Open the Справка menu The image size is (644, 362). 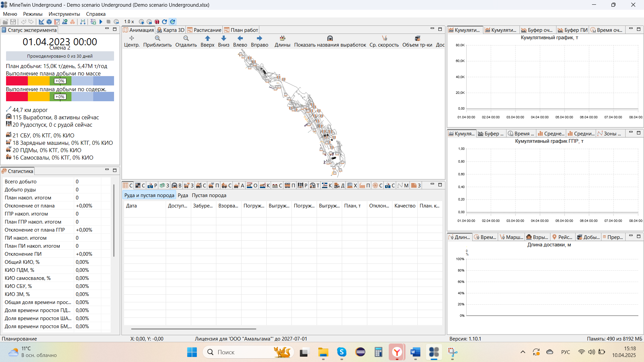(x=96, y=14)
